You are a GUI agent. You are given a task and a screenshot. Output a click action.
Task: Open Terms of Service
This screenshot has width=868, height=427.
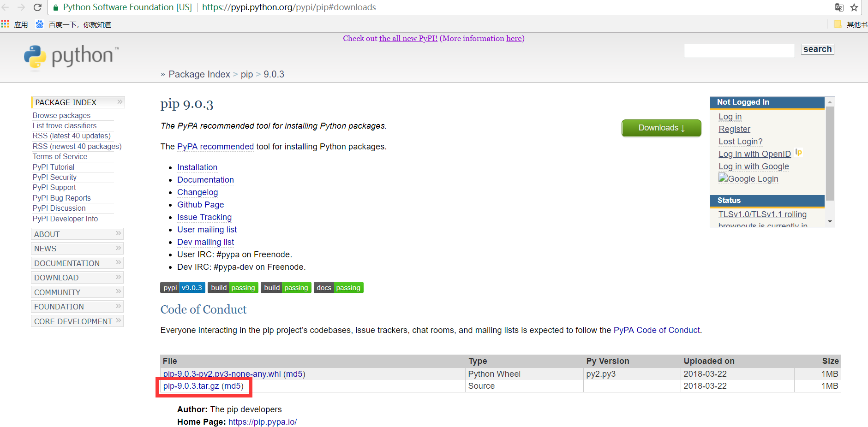[60, 156]
